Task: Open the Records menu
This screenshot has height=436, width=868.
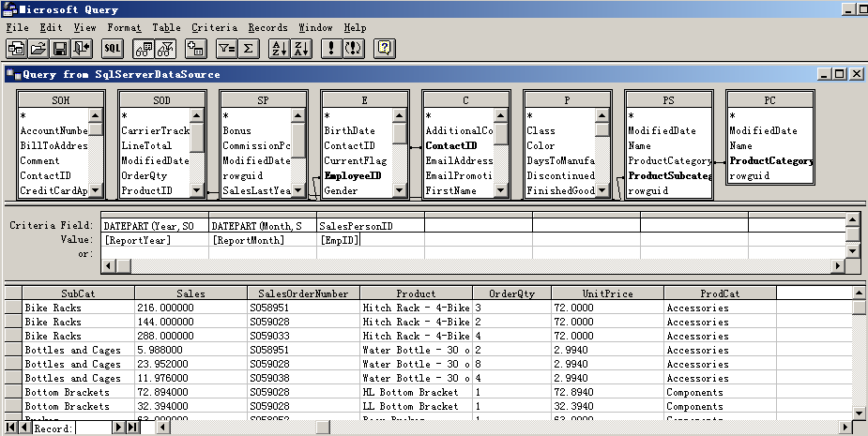Action: (x=267, y=27)
